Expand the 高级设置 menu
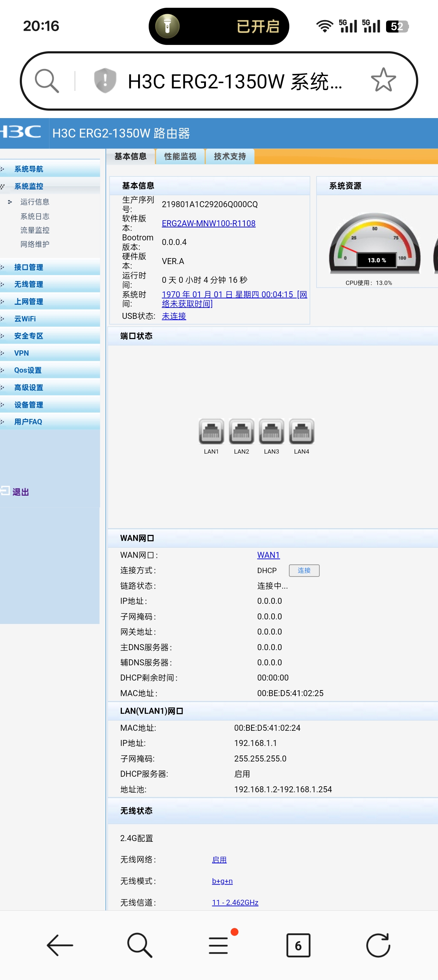 [x=50, y=387]
